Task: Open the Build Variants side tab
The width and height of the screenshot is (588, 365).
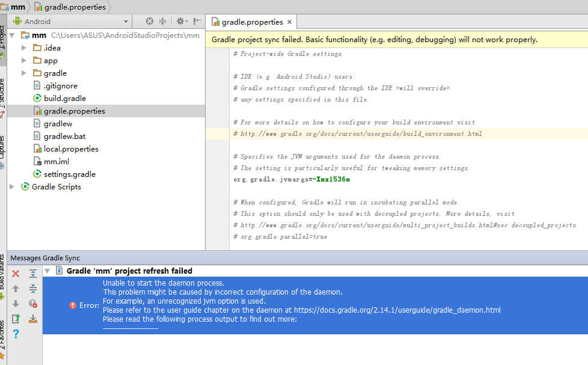Action: 2,276
